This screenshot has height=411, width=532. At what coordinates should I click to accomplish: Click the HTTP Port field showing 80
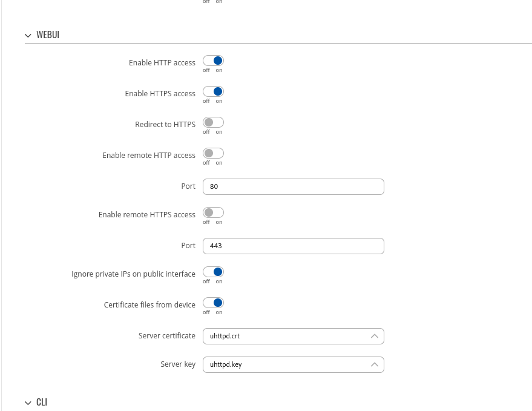pos(294,186)
